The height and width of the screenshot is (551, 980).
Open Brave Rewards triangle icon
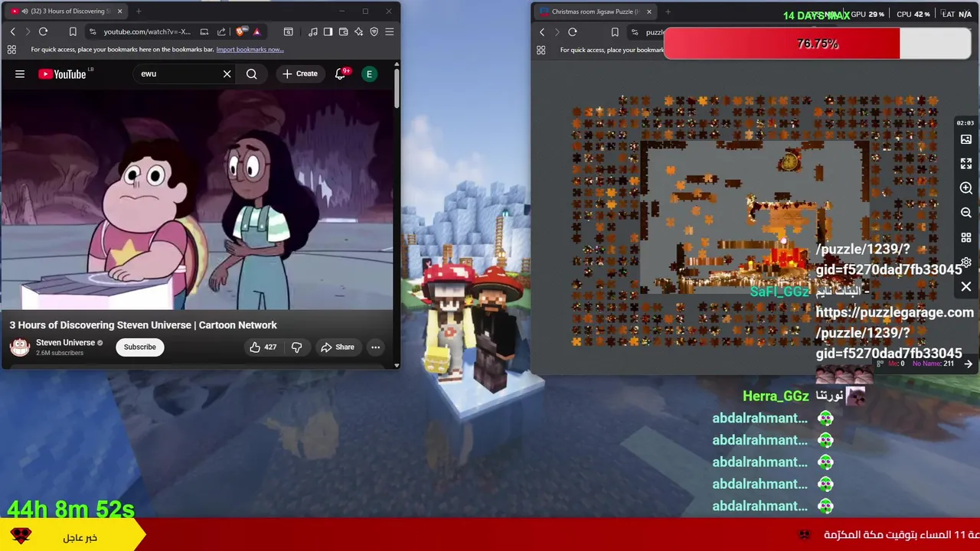(256, 31)
